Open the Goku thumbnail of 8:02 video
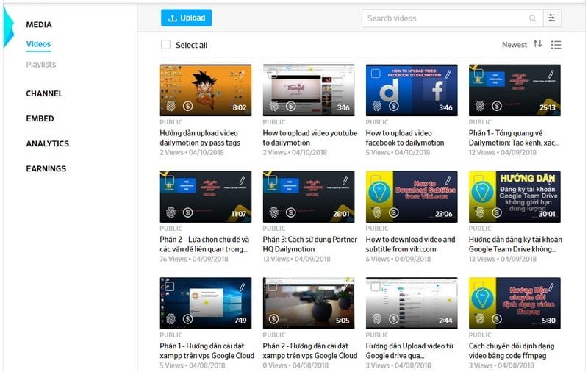588x372 pixels. click(206, 90)
